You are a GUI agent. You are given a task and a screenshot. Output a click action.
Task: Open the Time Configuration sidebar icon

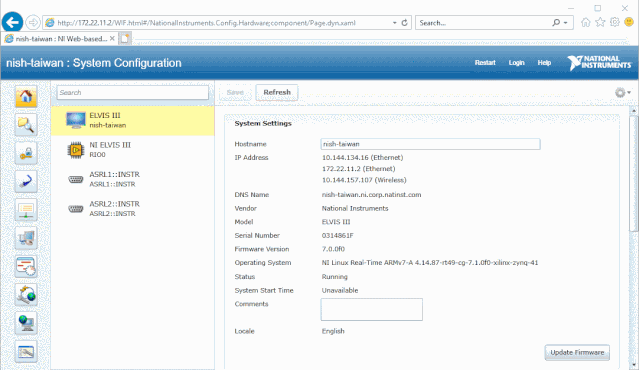[x=26, y=266]
